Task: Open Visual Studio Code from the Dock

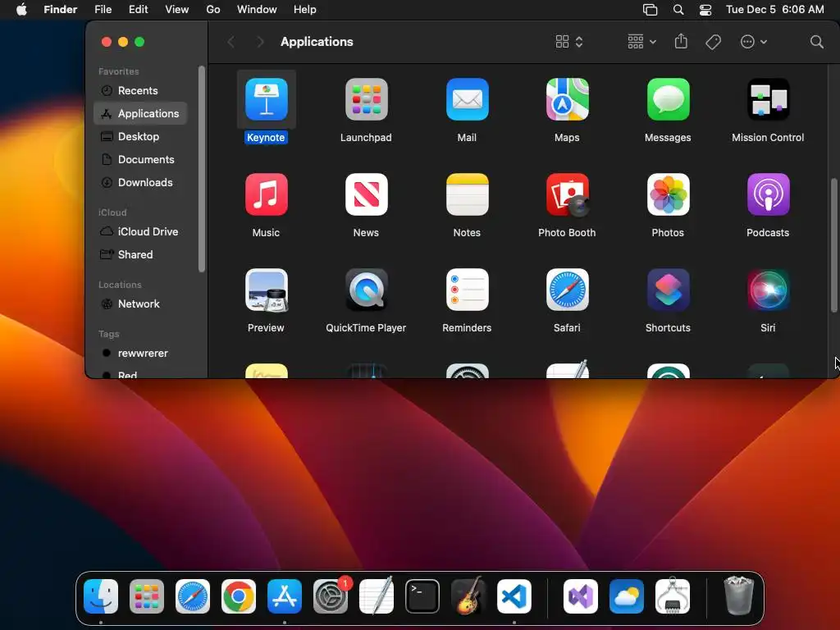Action: tap(514, 596)
